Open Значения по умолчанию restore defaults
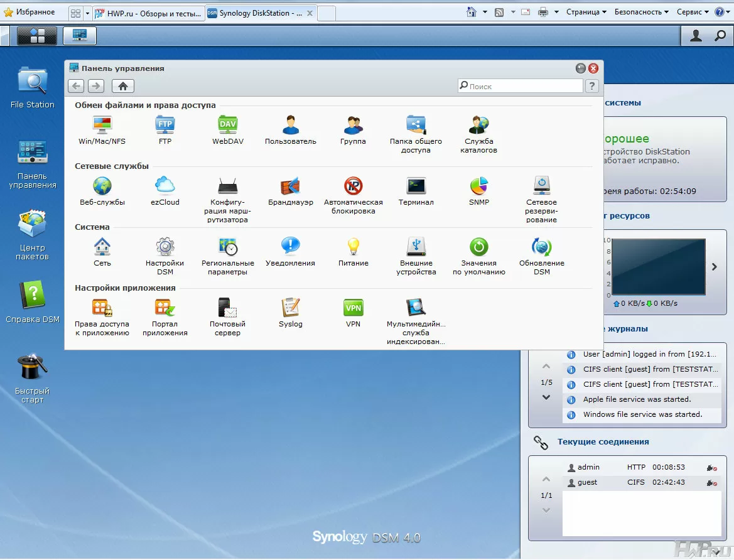The image size is (734, 560). pos(478,256)
